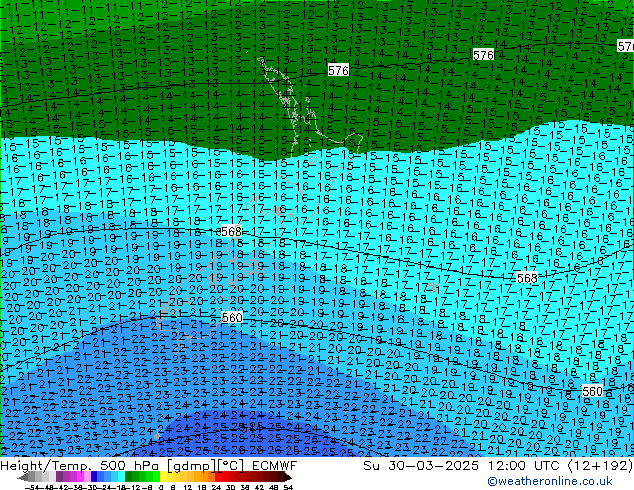This screenshot has height=490, width=634.
Task: Select the '[gdmp]' unit label
Action: [x=190, y=466]
